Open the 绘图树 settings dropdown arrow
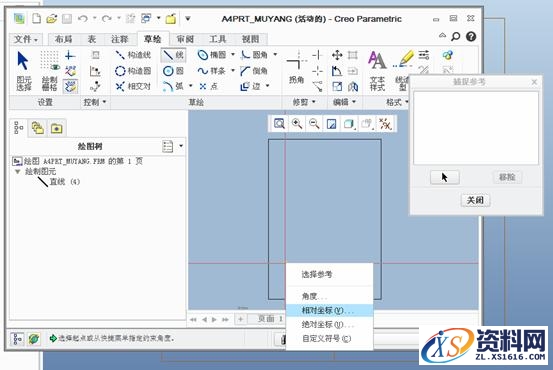The image size is (553, 370). tap(181, 146)
